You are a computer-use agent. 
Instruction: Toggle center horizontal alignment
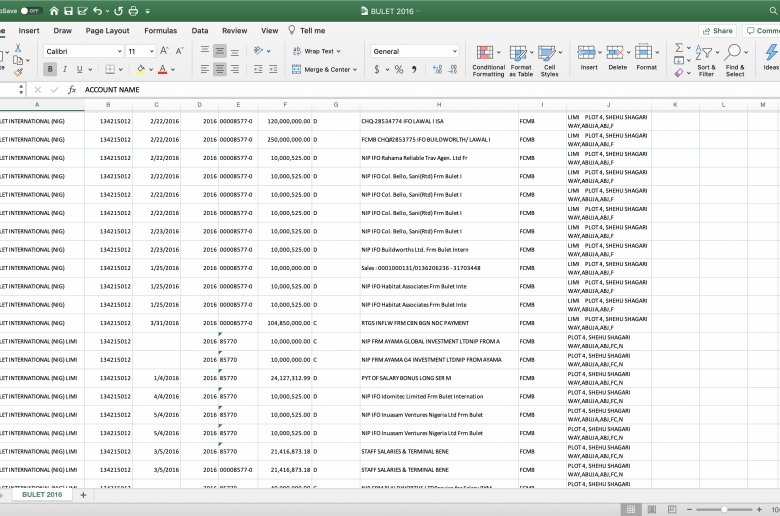(x=219, y=70)
